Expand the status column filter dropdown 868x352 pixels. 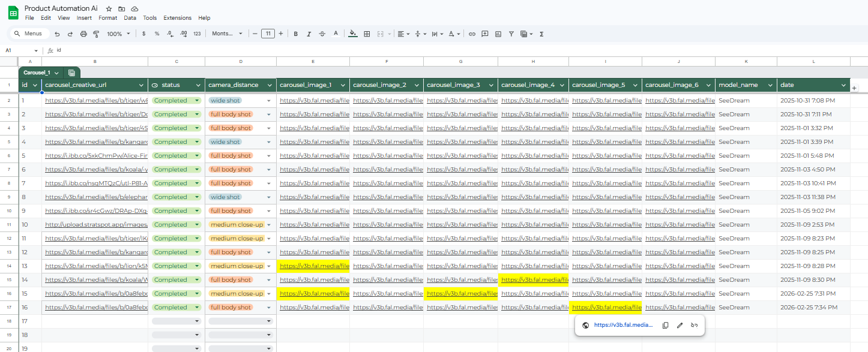199,86
